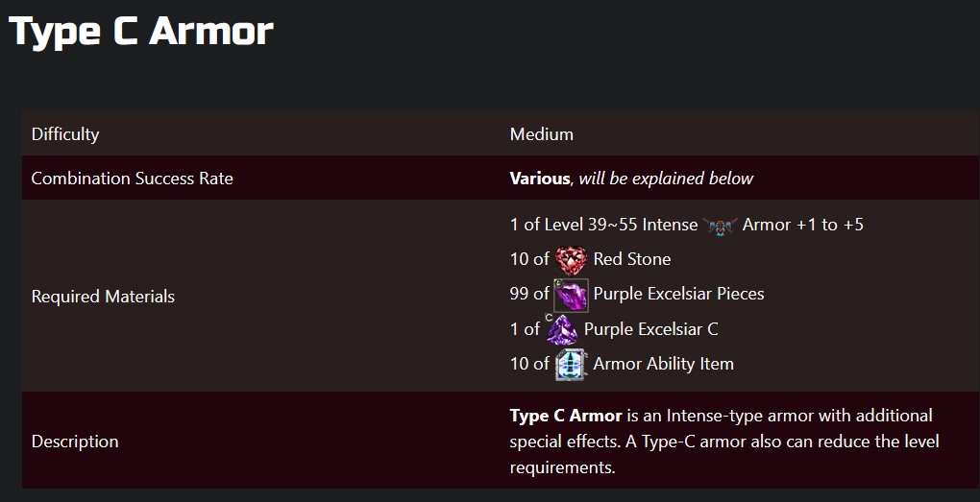Click the Combination Success Rate label
This screenshot has width=980, height=502.
click(133, 179)
